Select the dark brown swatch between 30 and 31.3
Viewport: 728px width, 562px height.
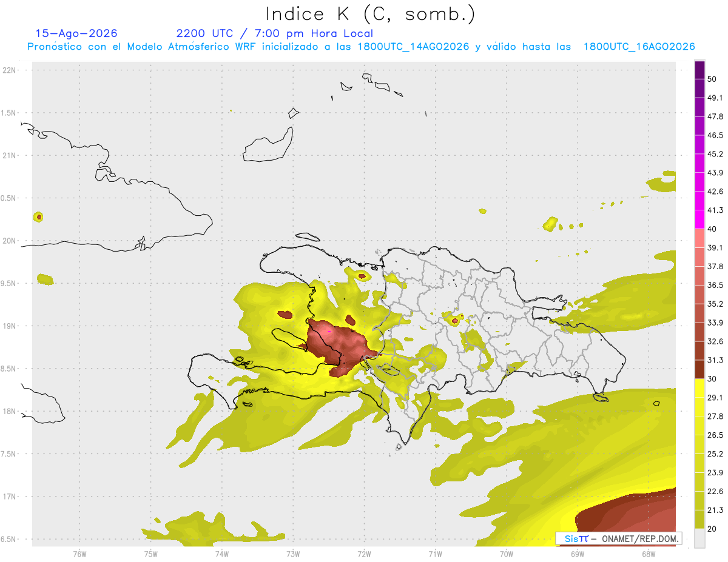(x=699, y=369)
